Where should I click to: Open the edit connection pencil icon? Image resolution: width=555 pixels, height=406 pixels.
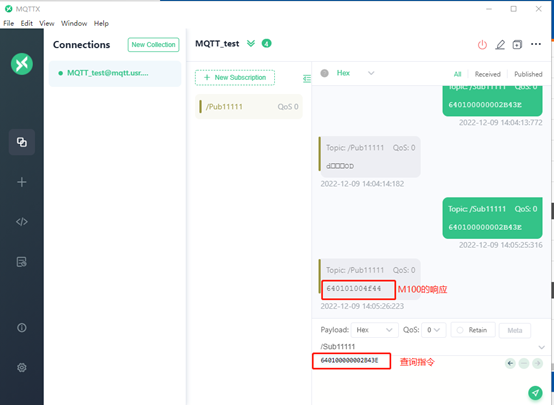(x=500, y=45)
